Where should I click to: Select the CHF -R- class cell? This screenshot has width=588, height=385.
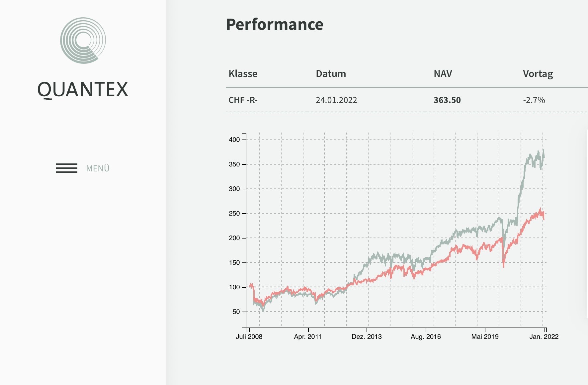(243, 100)
